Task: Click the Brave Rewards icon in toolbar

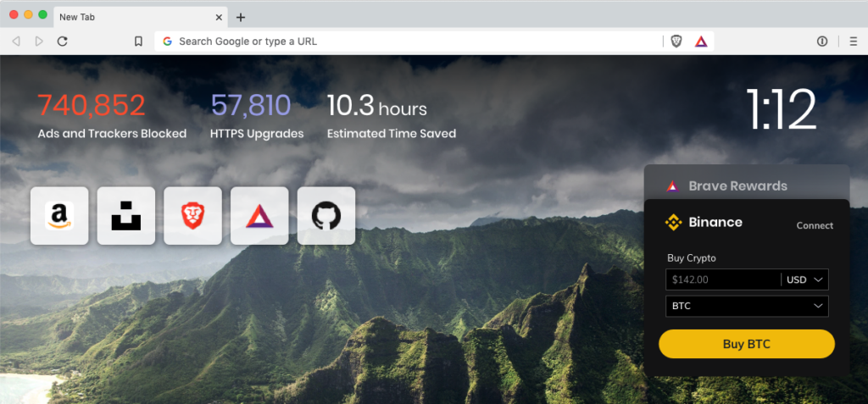Action: click(x=701, y=42)
